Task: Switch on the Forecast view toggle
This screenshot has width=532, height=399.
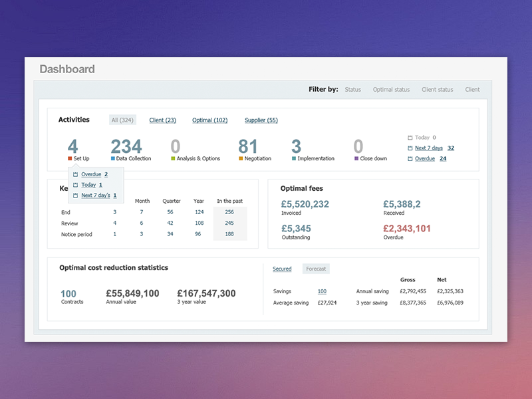Action: point(316,269)
